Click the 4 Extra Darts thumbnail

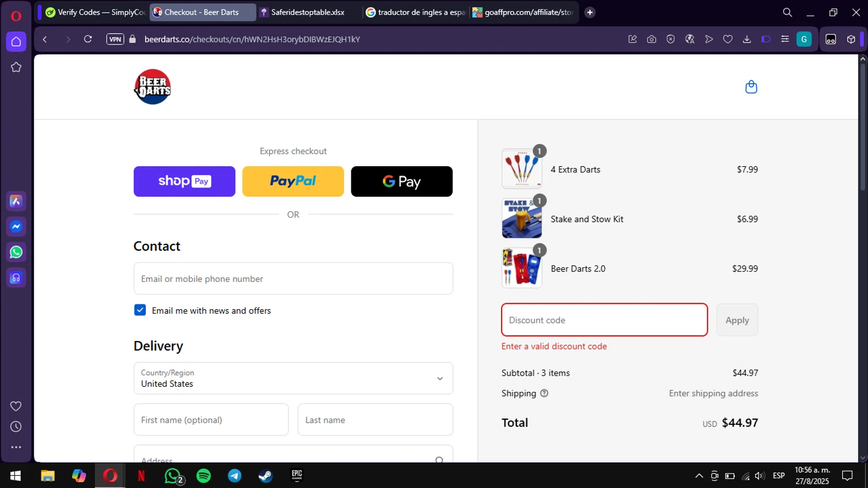522,168
